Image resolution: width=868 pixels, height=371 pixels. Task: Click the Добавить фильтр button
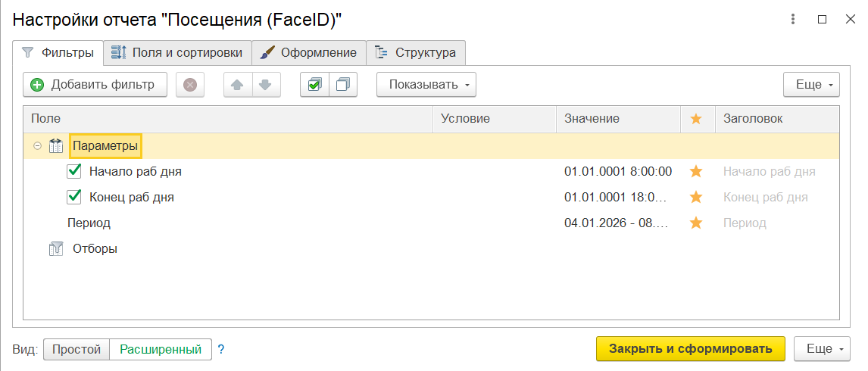pos(94,85)
